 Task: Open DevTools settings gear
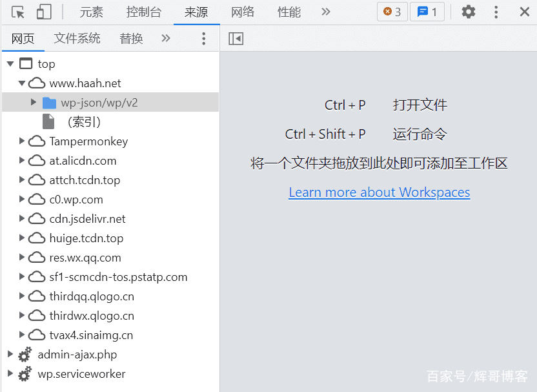click(469, 12)
